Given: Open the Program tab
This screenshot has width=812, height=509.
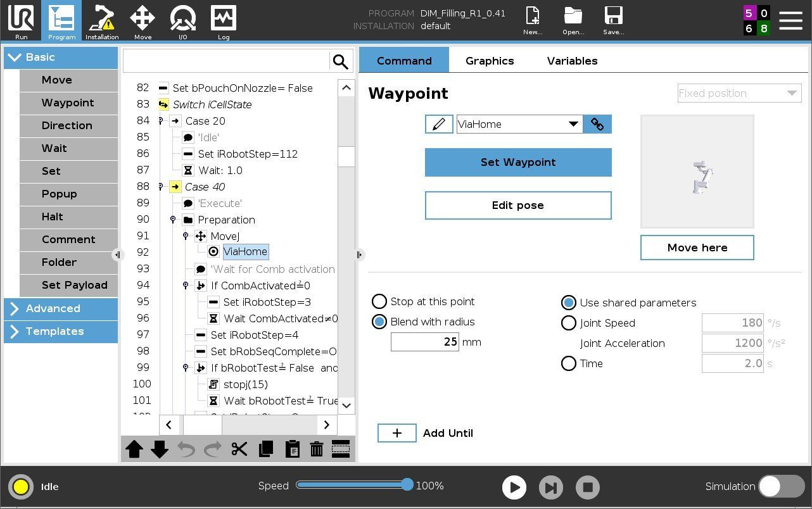Looking at the screenshot, I should [61, 21].
